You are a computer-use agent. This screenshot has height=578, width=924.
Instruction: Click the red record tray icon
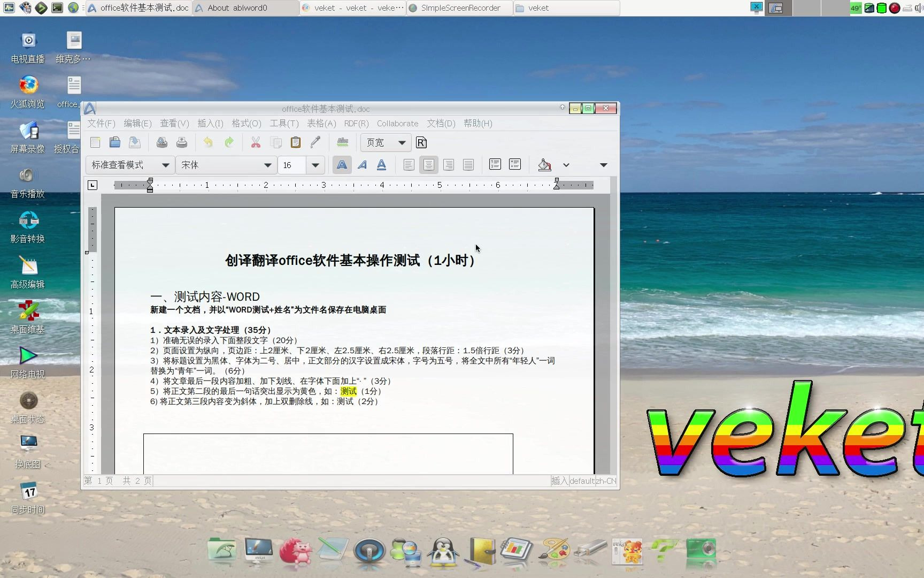(894, 8)
